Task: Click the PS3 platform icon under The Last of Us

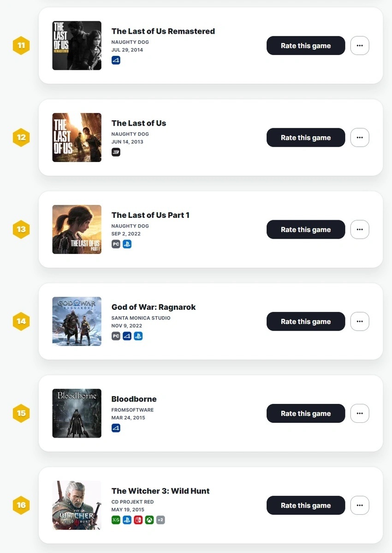Action: click(x=116, y=152)
